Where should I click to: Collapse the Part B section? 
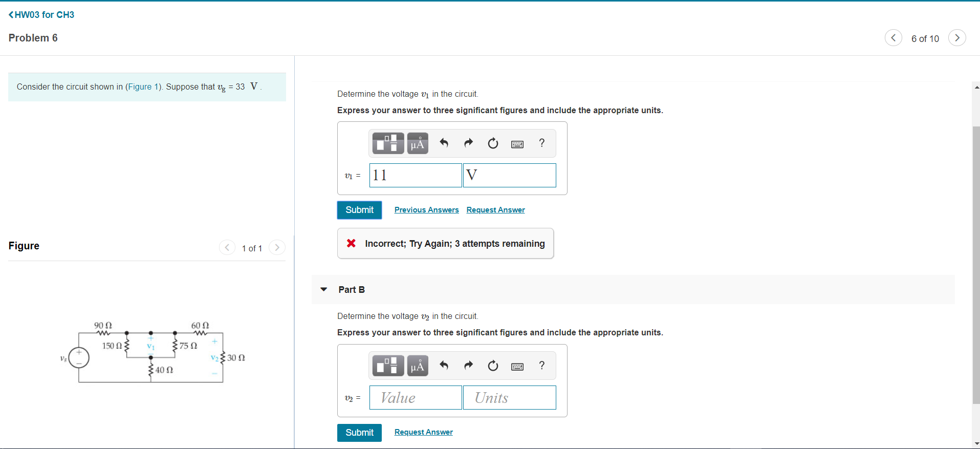[323, 289]
